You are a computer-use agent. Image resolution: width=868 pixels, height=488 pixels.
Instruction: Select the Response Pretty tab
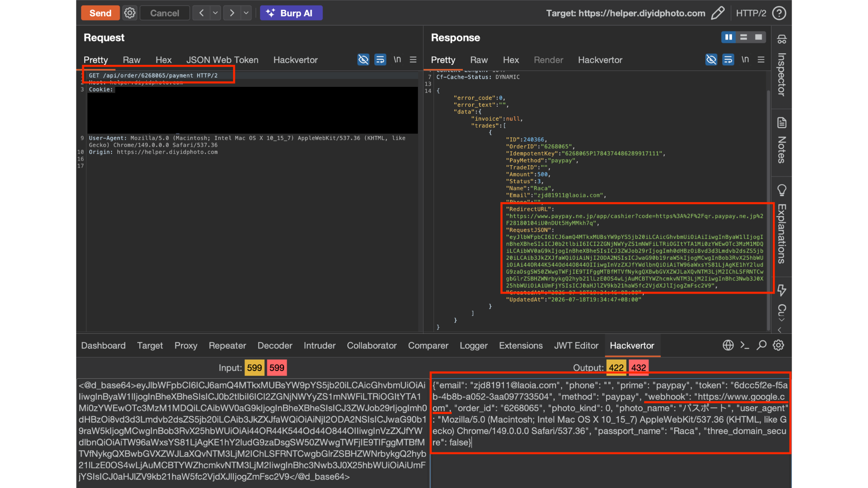pos(443,60)
